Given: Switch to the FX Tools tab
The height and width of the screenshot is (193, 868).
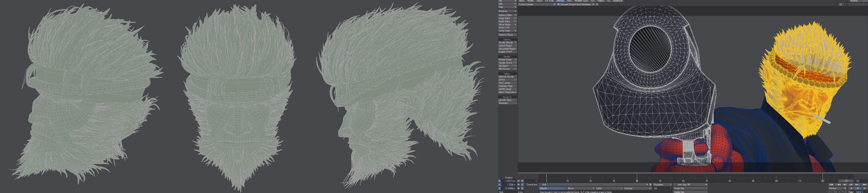Looking at the screenshot, I should [549, 1].
